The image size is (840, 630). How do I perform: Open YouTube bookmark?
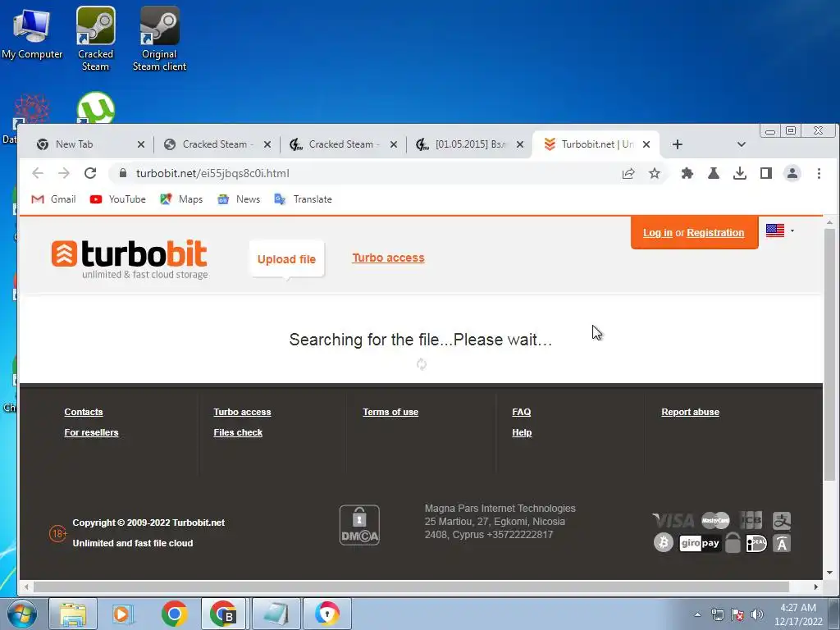tap(118, 199)
